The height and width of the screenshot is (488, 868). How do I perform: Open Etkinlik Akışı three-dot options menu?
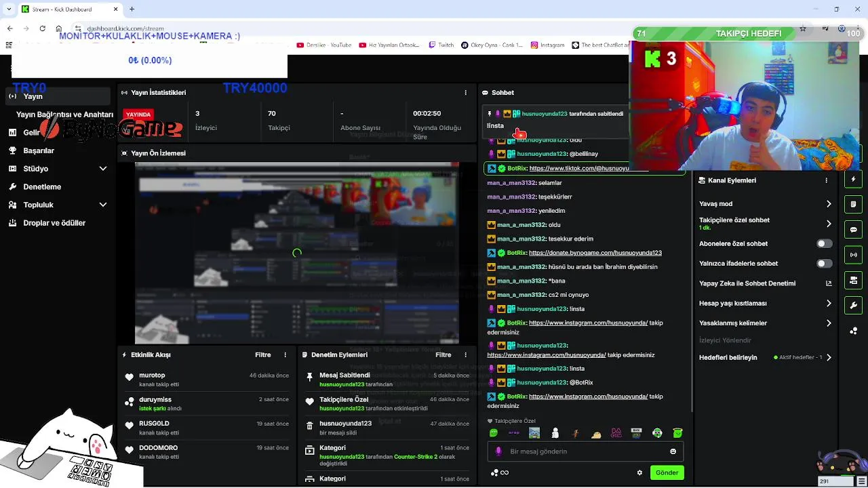click(x=285, y=354)
